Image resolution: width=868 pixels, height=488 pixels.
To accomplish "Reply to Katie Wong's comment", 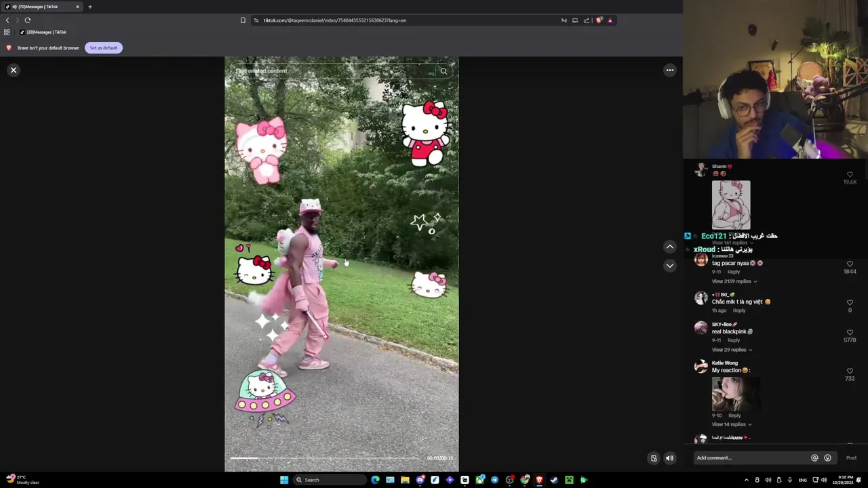I will click(734, 415).
